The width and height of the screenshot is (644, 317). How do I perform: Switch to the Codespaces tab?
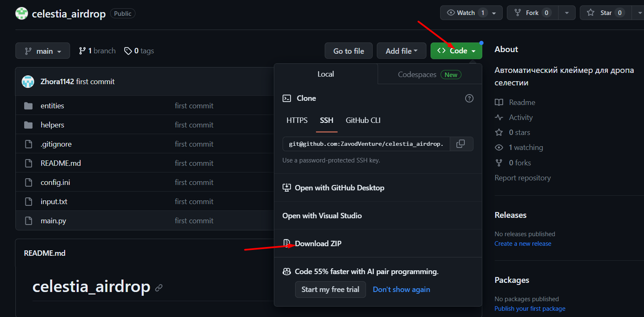point(417,74)
